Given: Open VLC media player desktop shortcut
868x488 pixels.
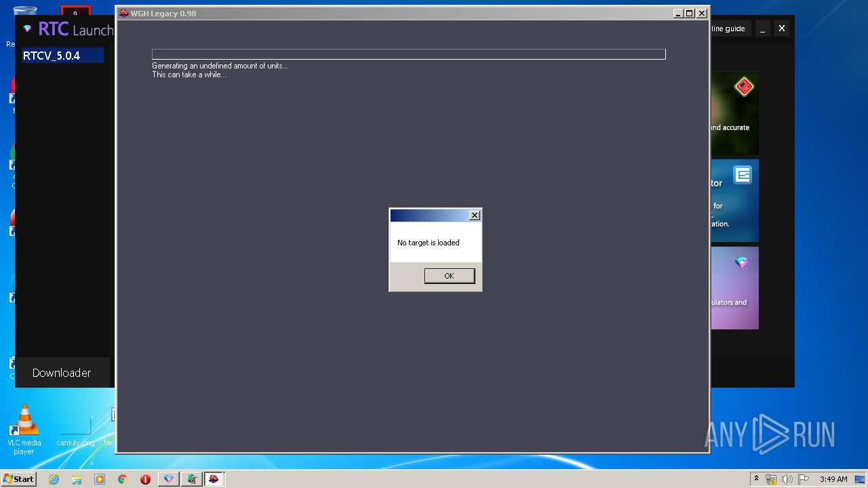Looking at the screenshot, I should [24, 430].
